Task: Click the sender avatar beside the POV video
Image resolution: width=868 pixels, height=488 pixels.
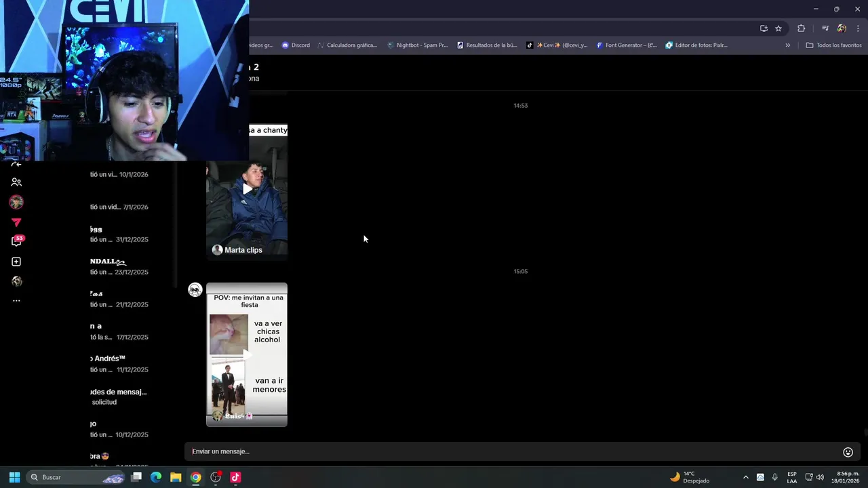Action: tap(195, 290)
